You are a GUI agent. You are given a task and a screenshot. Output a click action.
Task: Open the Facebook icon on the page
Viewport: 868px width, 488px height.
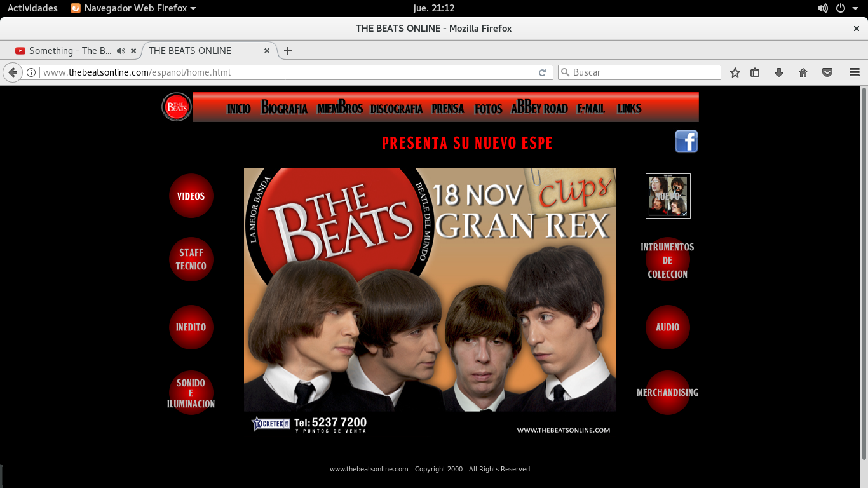pos(686,141)
